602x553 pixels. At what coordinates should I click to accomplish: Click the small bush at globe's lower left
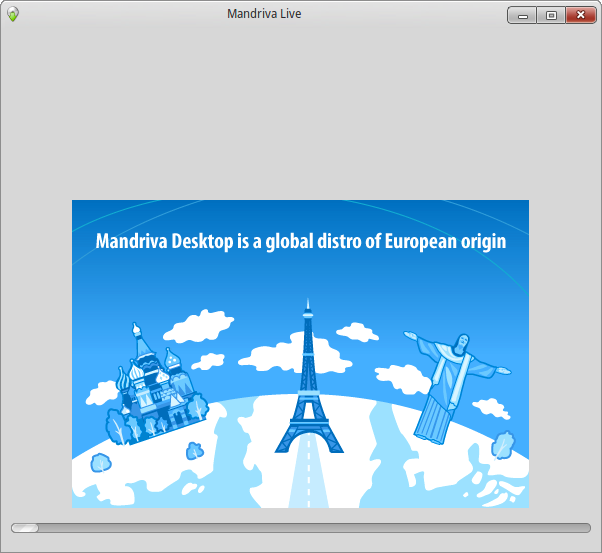101,462
